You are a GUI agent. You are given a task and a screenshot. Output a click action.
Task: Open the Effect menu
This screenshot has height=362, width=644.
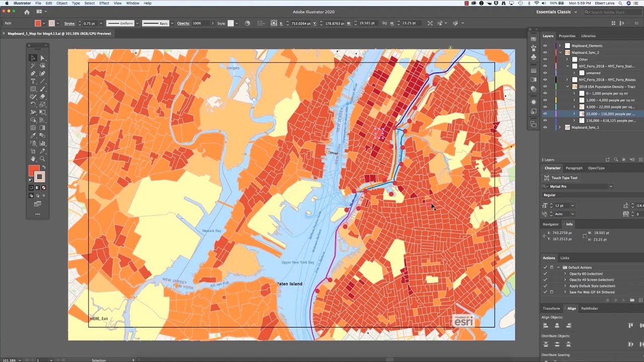104,3
